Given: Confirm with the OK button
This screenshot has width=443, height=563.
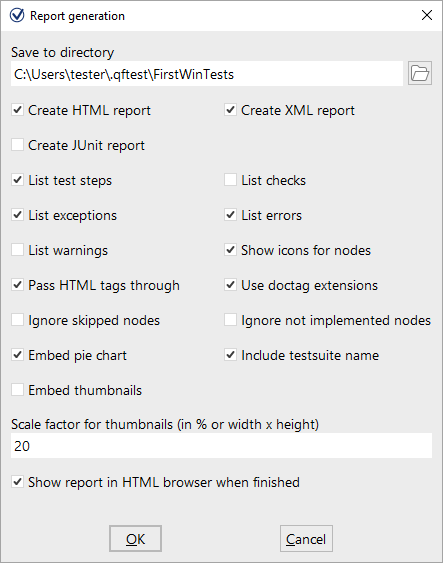Looking at the screenshot, I should coord(135,539).
